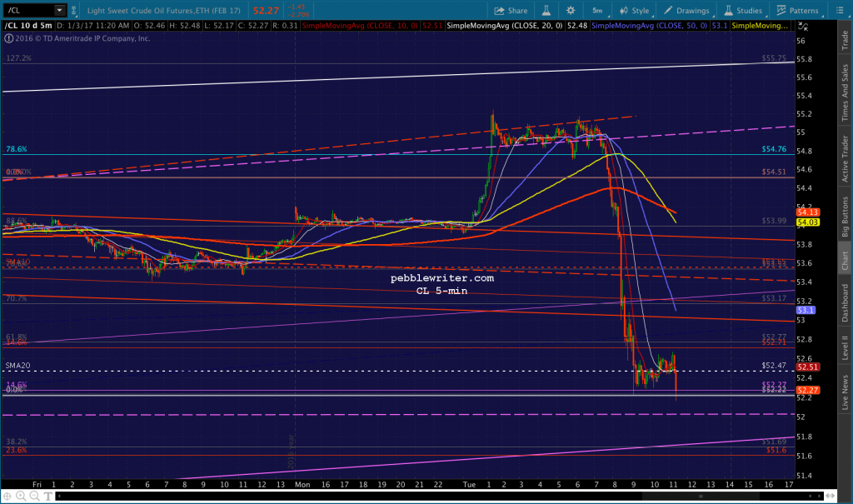
Task: Select the Chart side tab
Action: tap(845, 260)
